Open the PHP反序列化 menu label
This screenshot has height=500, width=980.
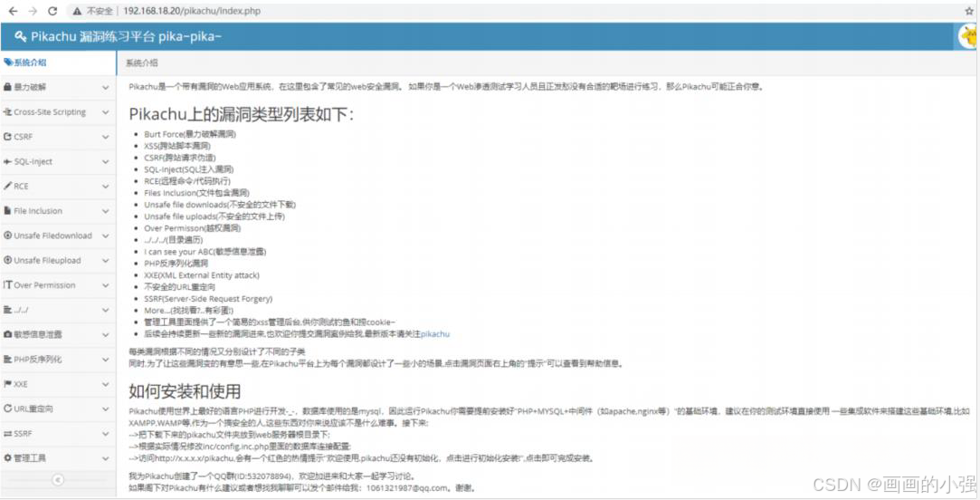[x=37, y=360]
